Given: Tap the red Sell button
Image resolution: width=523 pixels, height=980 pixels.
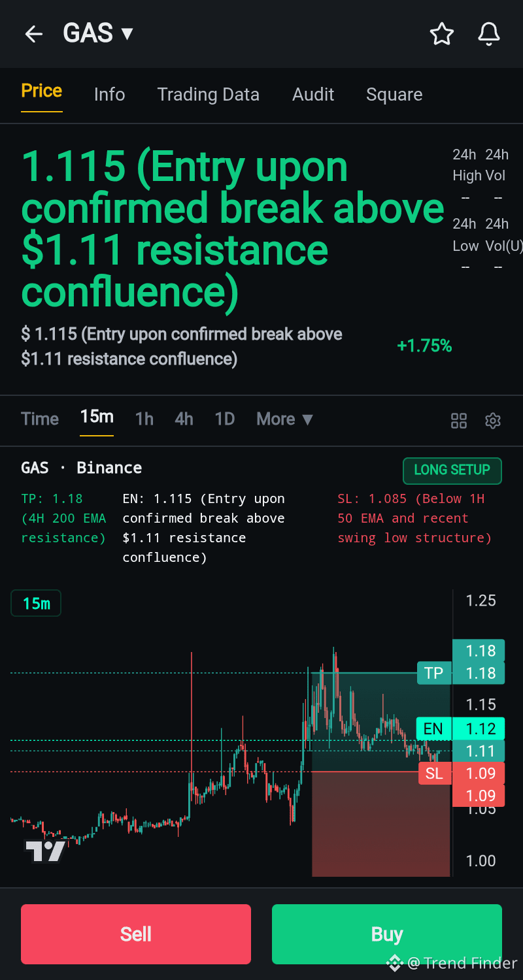Looking at the screenshot, I should point(136,934).
